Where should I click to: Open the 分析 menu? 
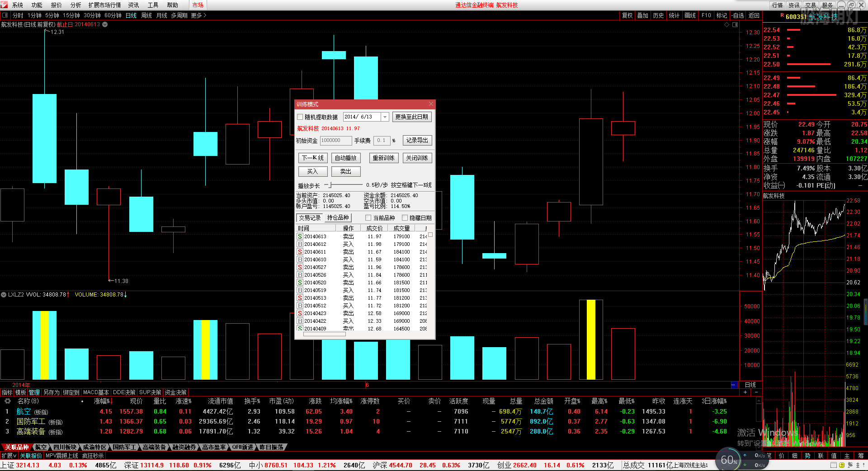(76, 5)
